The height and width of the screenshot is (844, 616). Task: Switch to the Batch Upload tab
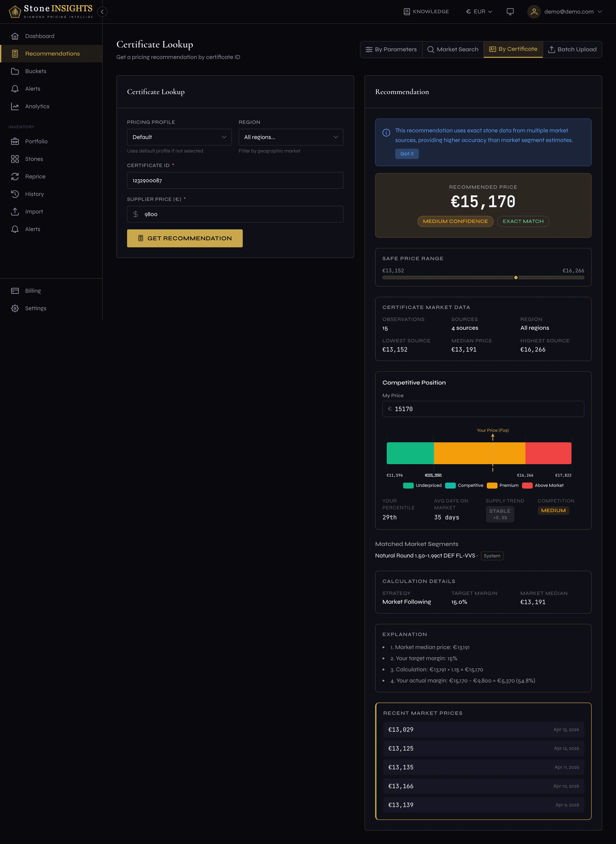pos(572,49)
